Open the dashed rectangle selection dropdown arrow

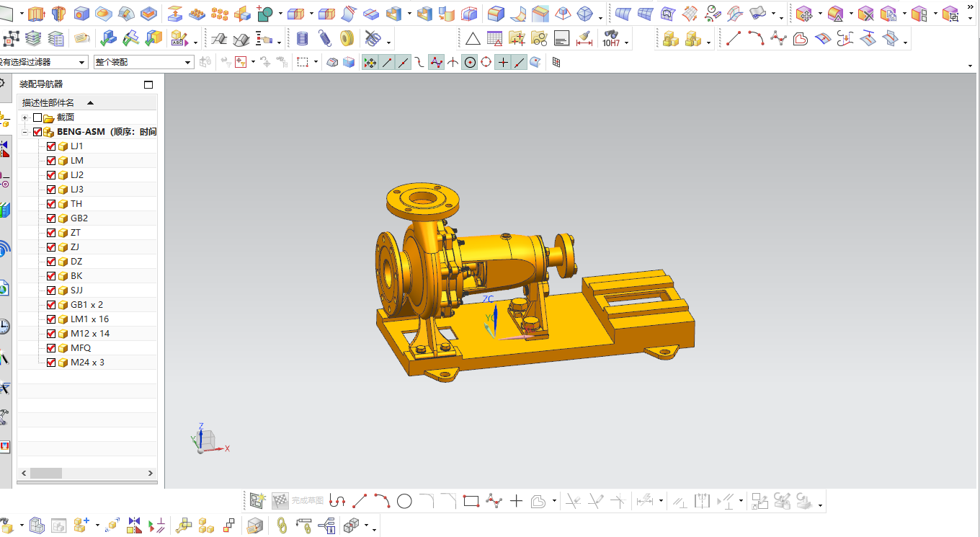coord(316,63)
